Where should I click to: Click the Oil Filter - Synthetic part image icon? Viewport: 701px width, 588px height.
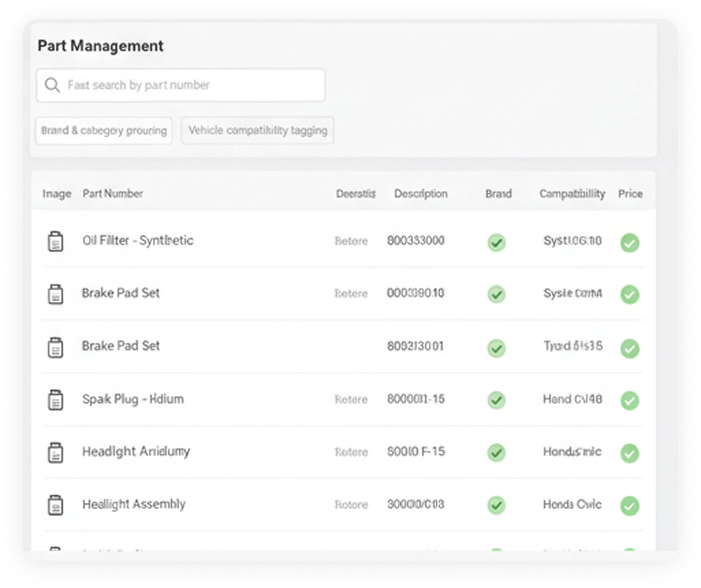(55, 241)
